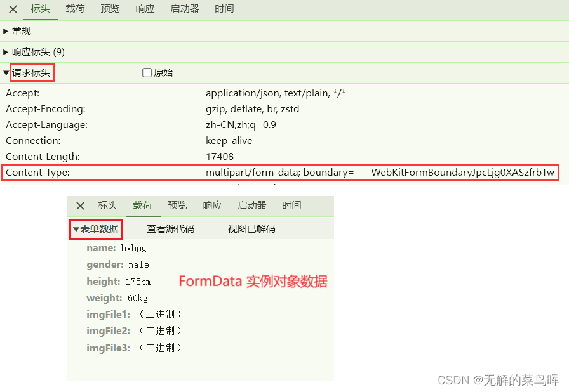Open 时间 tab in the lower panel

point(291,206)
